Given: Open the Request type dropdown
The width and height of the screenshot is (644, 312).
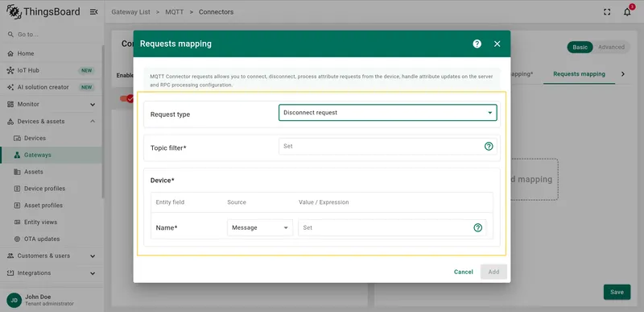Looking at the screenshot, I should [x=388, y=113].
